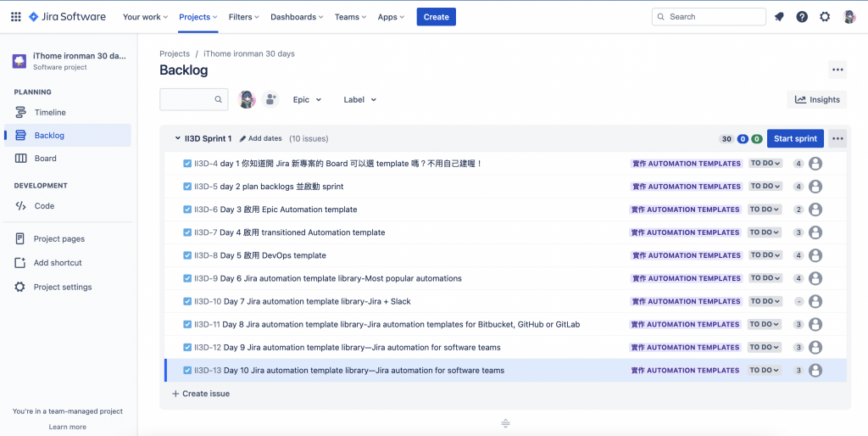Click the assignee avatar for II3D-6
868x436 pixels.
coord(815,210)
